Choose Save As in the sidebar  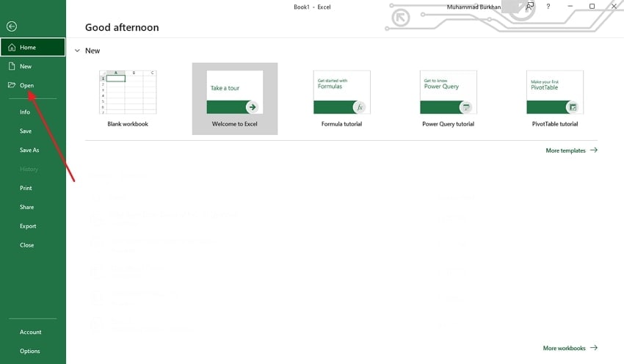(x=29, y=150)
